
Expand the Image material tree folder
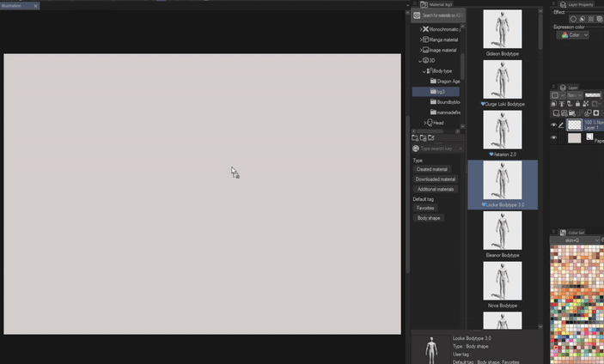(x=421, y=50)
